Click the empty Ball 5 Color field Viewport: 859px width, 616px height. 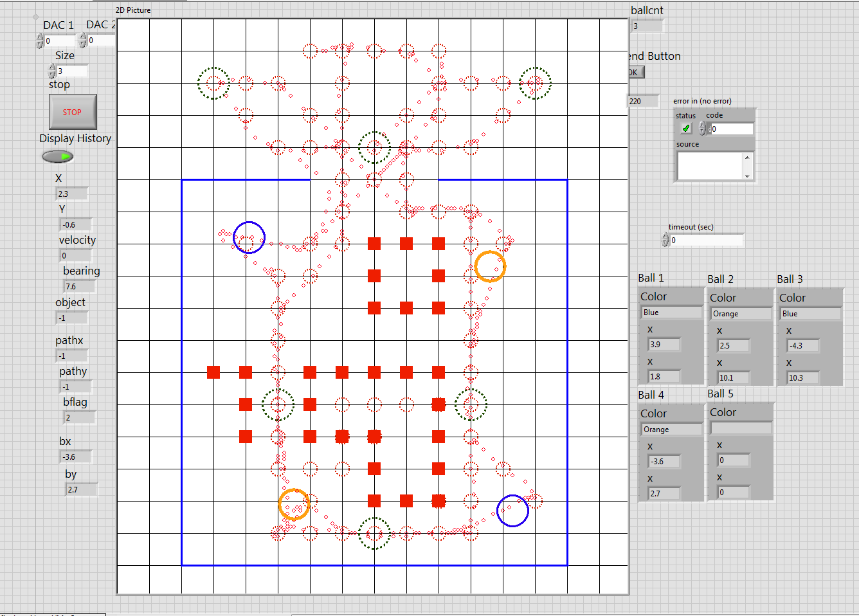[x=741, y=428]
